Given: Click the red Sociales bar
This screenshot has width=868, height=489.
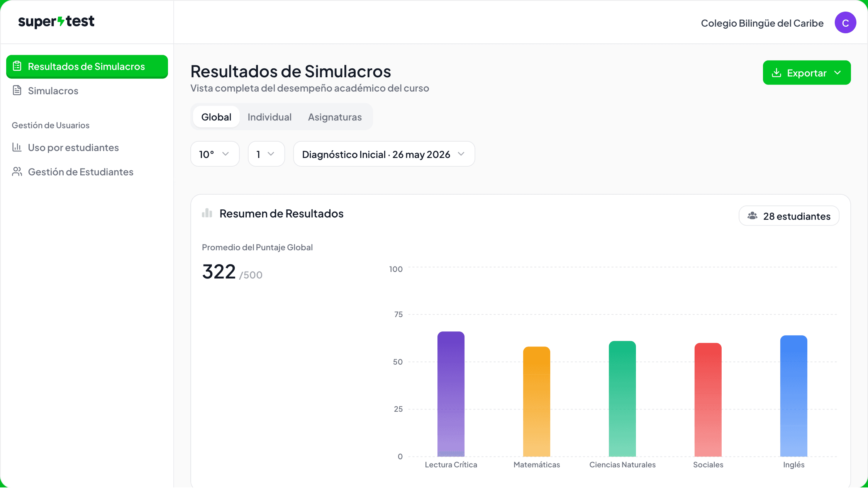Looking at the screenshot, I should pos(708,400).
